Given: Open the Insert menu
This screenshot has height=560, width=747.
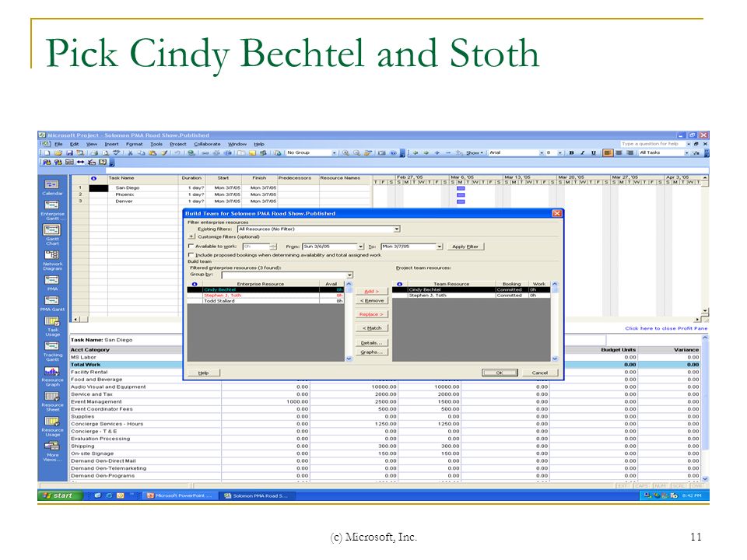Looking at the screenshot, I should tap(111, 144).
